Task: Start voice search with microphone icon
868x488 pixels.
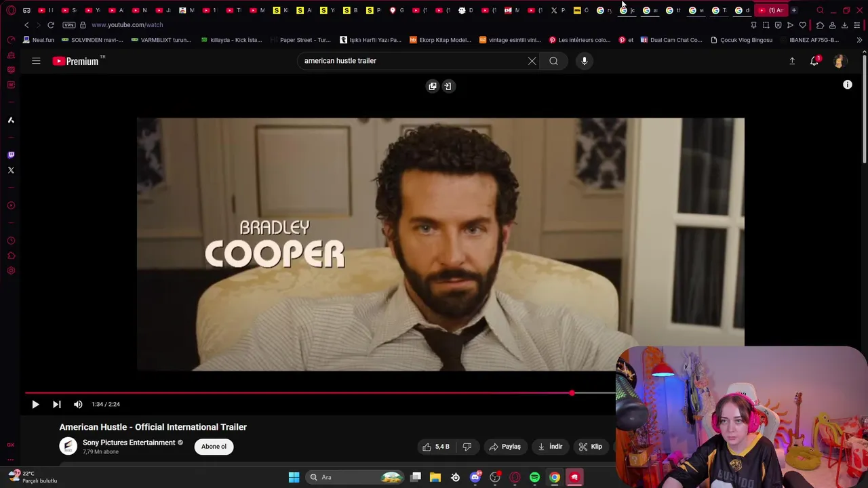Action: click(585, 61)
